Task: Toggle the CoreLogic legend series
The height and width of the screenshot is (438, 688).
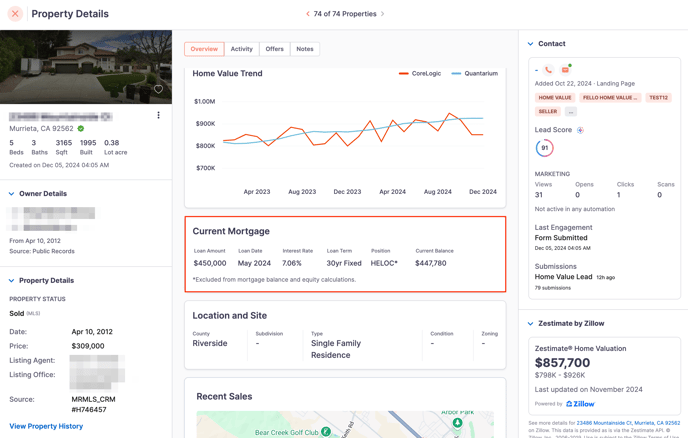Action: pos(420,73)
